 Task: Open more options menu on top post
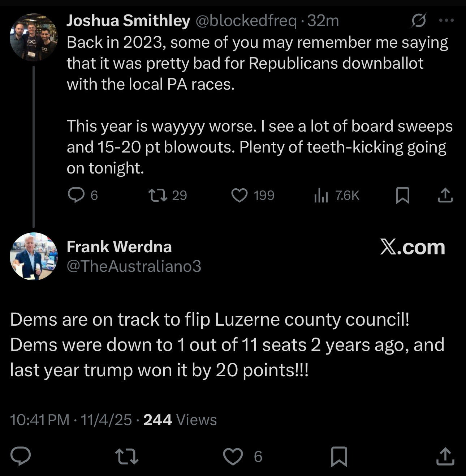coord(446,21)
